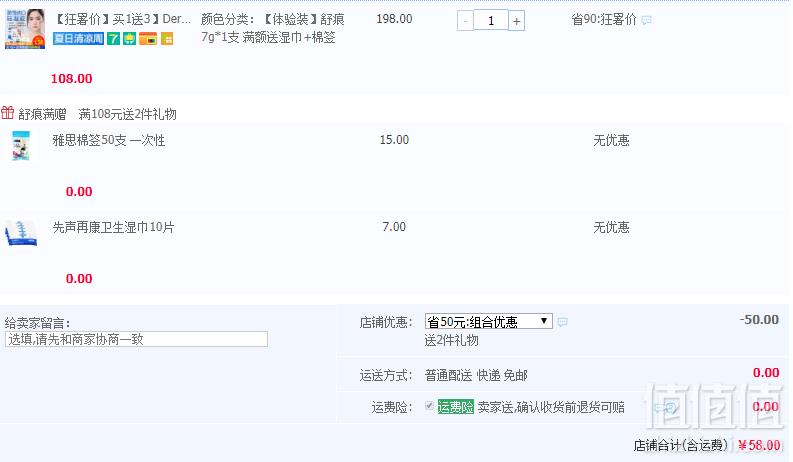The width and height of the screenshot is (793, 462).
Task: Click the info bubble icon beside discount dropdown
Action: pyautogui.click(x=562, y=322)
